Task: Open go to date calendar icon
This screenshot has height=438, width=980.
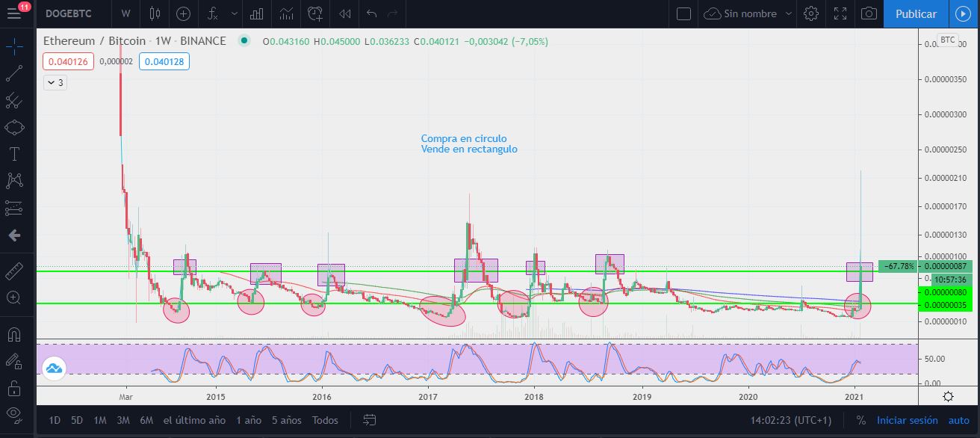Action: [x=369, y=420]
